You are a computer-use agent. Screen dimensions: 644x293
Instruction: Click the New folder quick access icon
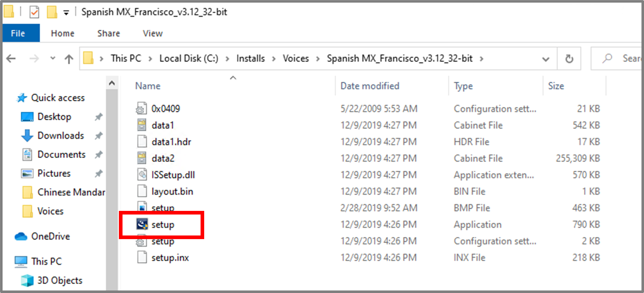point(52,12)
